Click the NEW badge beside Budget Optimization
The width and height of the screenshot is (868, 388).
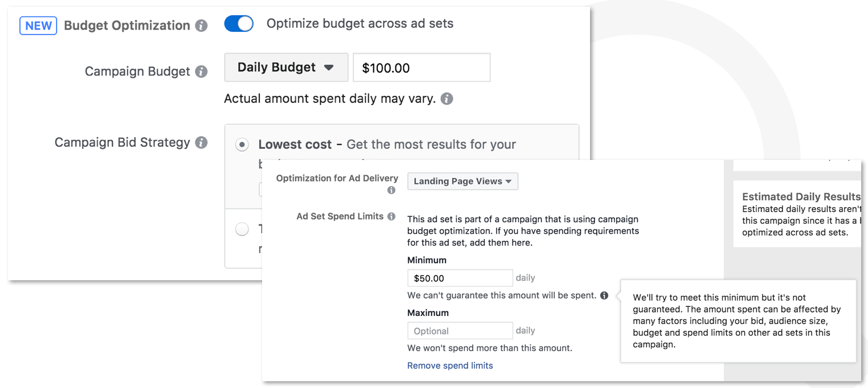[x=38, y=26]
